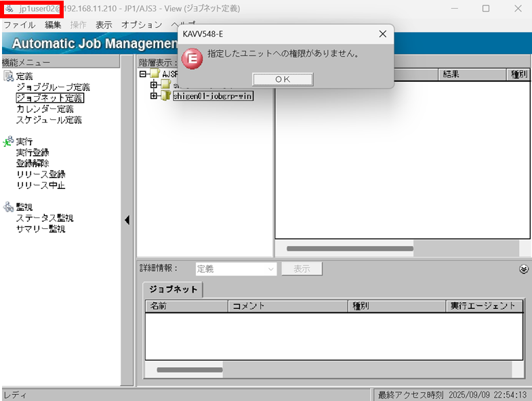Image resolution: width=532 pixels, height=401 pixels.
Task: Click ステータス監視 in the function menu
Action: tap(45, 218)
